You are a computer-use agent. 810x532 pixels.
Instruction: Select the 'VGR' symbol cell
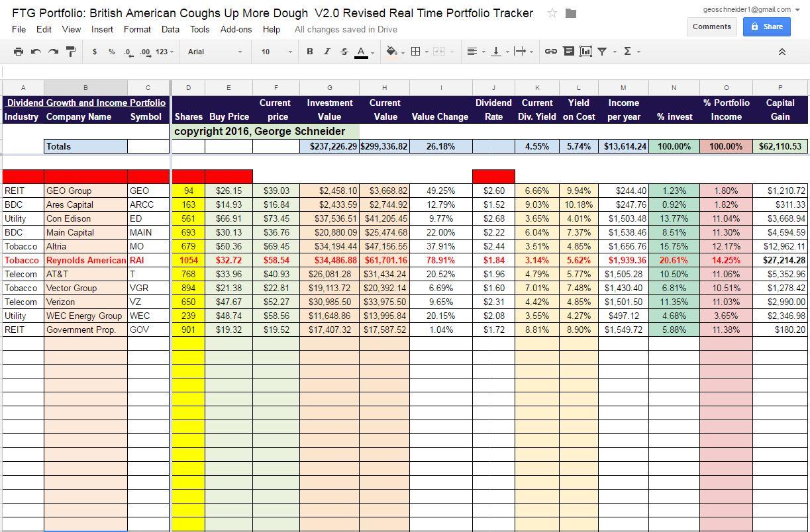coord(148,288)
